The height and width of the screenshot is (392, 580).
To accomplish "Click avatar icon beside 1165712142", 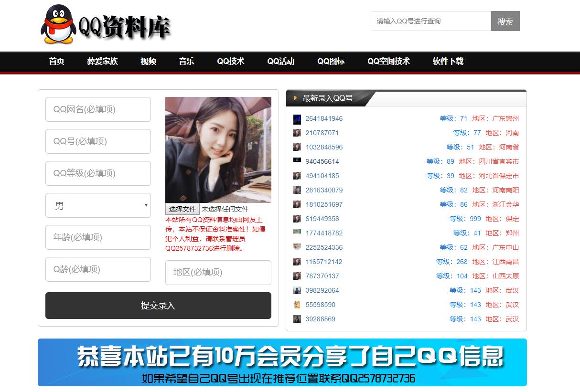I will [297, 262].
